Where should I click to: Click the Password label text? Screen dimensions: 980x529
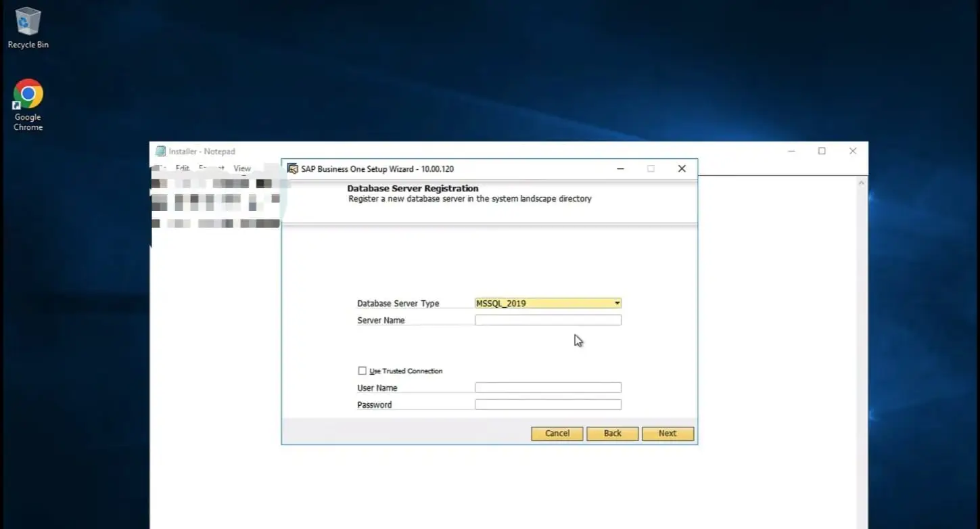point(375,405)
